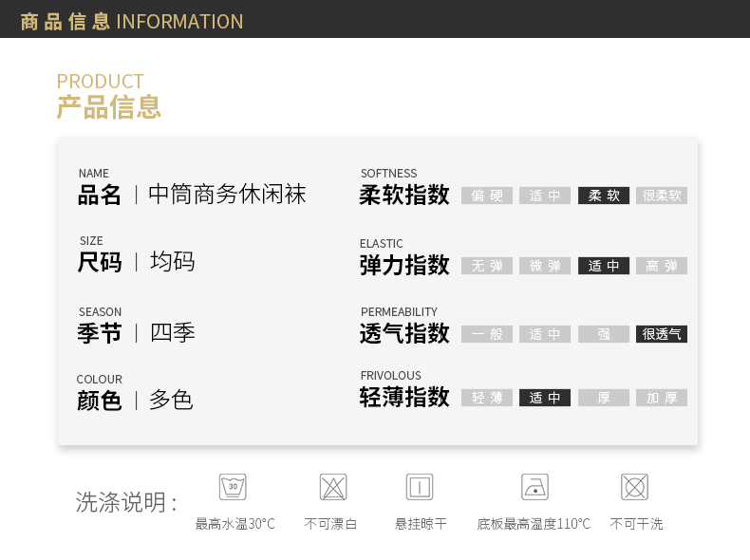Click the season value 四季
This screenshot has width=750, height=560.
pos(172,332)
